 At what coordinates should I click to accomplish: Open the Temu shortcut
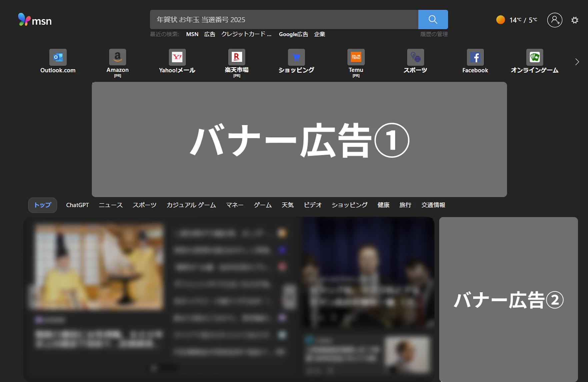(356, 63)
